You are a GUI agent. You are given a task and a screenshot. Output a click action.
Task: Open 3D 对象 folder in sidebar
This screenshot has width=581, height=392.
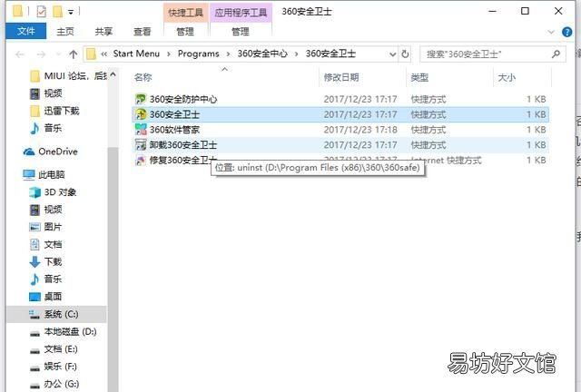click(x=53, y=192)
